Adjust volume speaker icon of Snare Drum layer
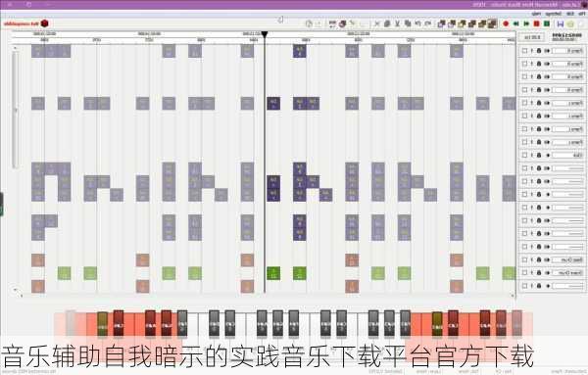Screen dimensions: 588x375 [547, 273]
